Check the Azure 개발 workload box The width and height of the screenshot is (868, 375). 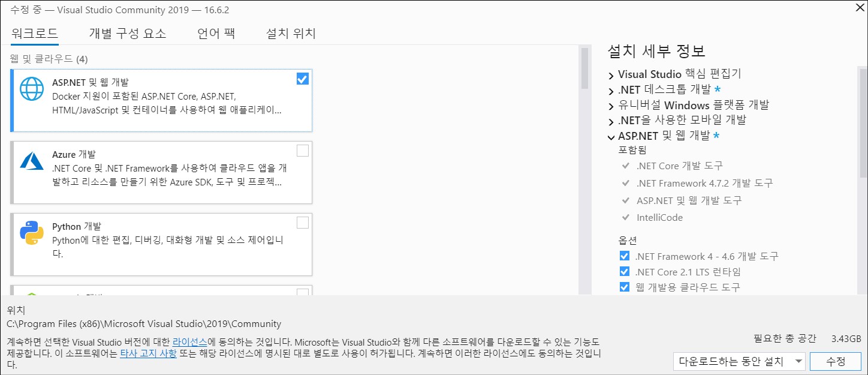pos(303,151)
